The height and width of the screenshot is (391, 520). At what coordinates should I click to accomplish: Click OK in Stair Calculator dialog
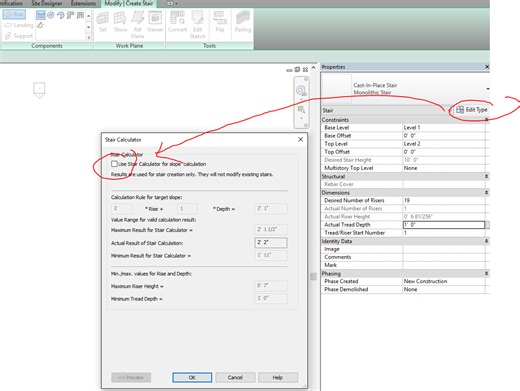tap(192, 377)
